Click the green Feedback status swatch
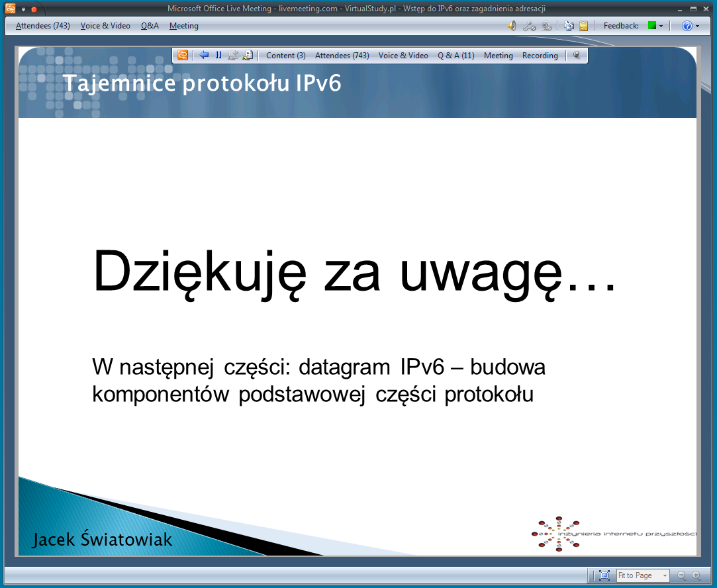The image size is (717, 588). pyautogui.click(x=652, y=26)
